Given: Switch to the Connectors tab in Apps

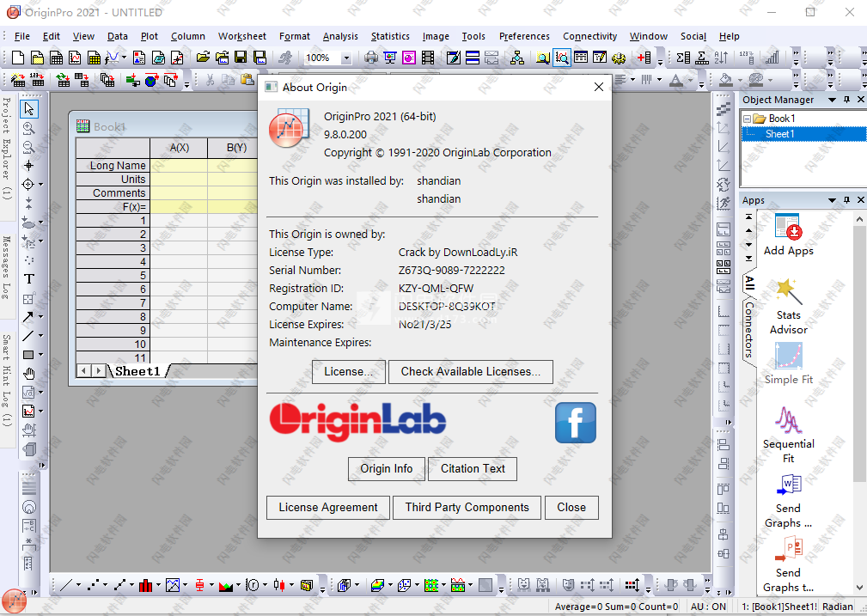Looking at the screenshot, I should point(749,329).
